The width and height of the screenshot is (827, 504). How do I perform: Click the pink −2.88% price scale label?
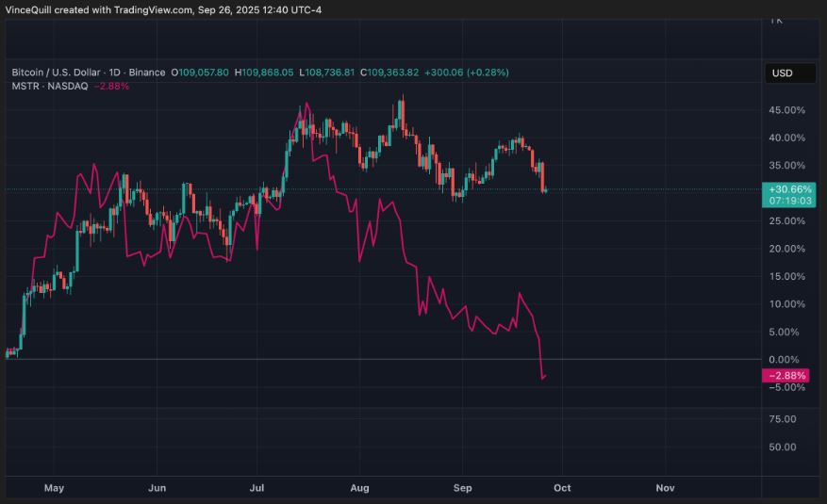pos(788,376)
